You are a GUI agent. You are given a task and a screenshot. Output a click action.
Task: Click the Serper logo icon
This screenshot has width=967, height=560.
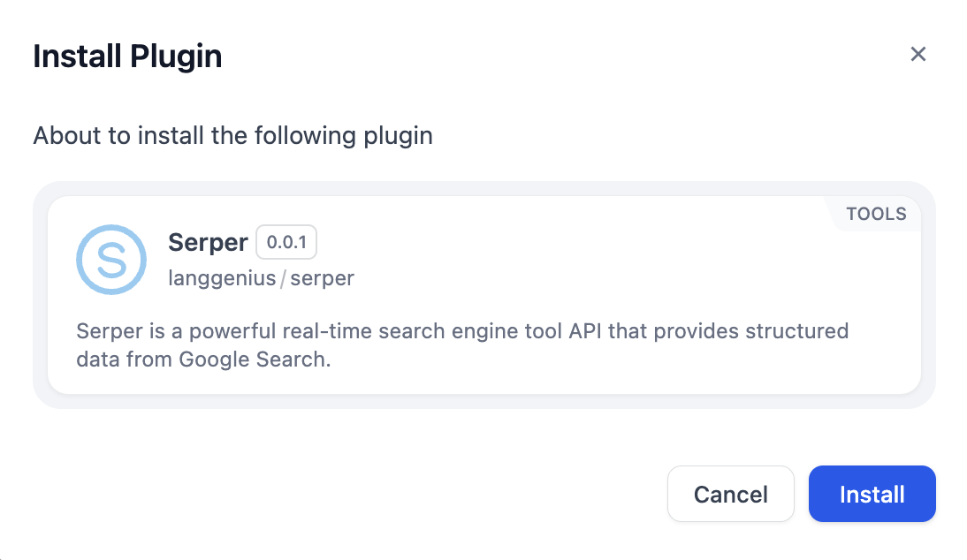tap(111, 259)
